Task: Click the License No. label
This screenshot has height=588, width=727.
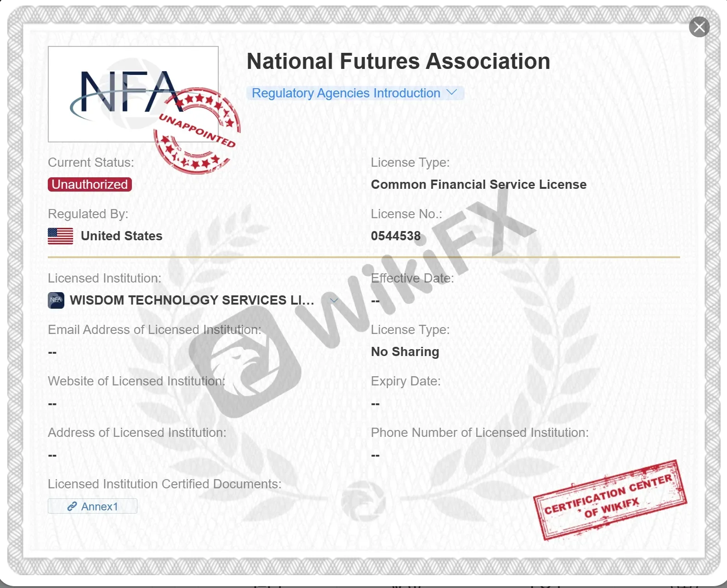Action: pos(407,214)
